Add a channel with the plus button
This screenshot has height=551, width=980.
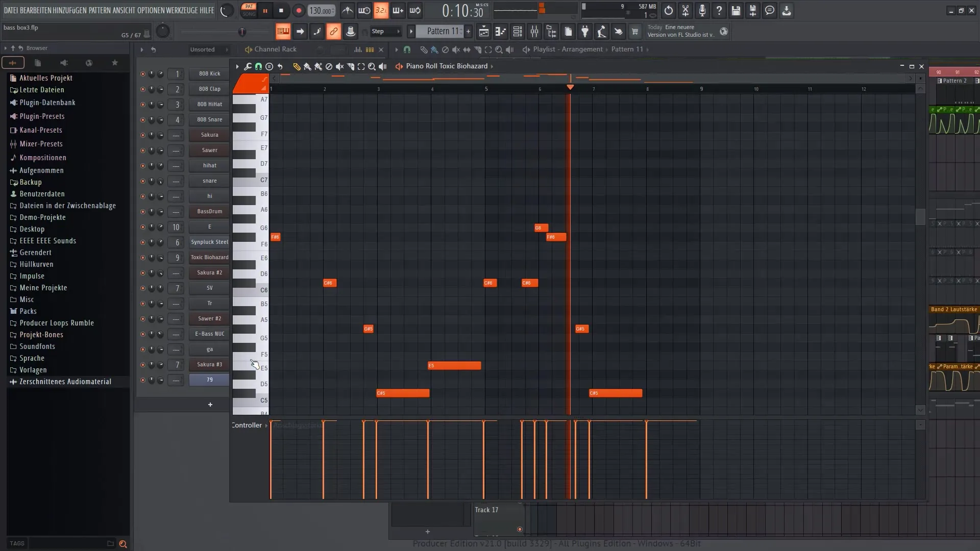[x=210, y=405]
